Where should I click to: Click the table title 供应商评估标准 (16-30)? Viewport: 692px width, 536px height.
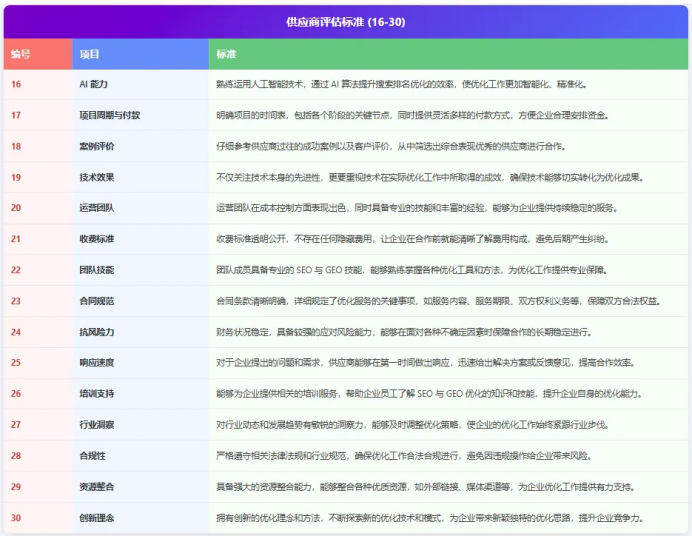pos(346,21)
